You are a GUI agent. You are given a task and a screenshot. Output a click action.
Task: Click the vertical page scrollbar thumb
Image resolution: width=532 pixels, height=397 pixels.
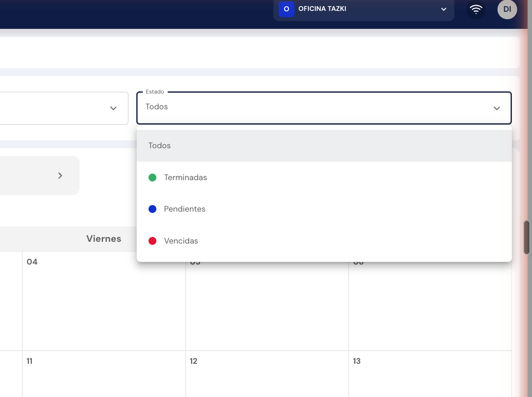coord(527,237)
